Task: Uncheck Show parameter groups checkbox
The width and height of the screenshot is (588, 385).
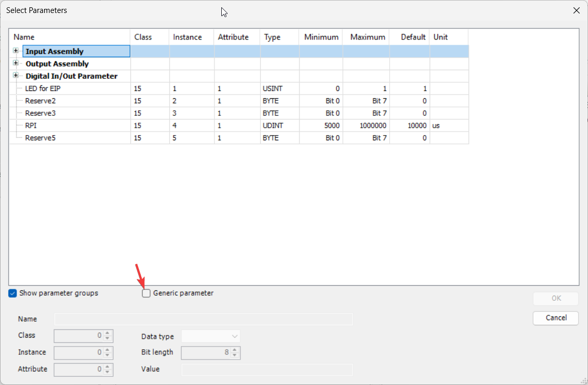Action: 13,294
